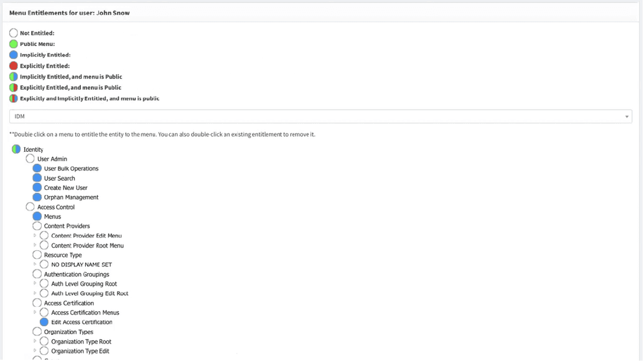Click the Identity root entitlement status icon
The height and width of the screenshot is (361, 644).
pyautogui.click(x=16, y=149)
